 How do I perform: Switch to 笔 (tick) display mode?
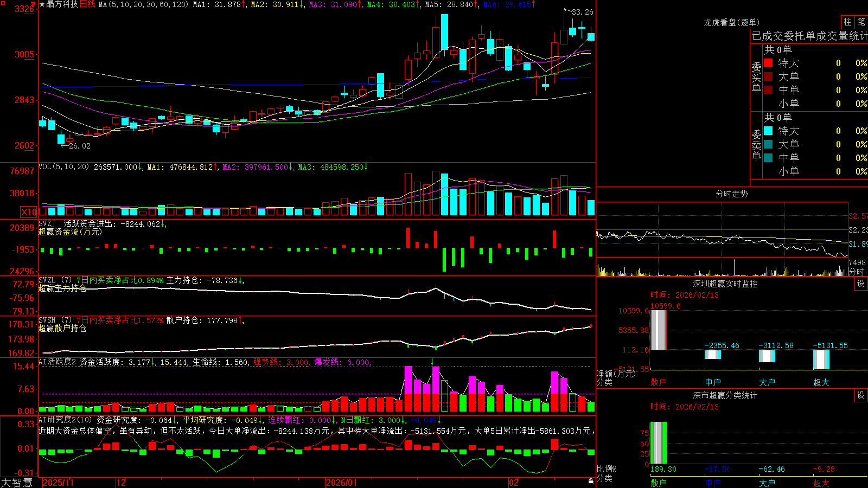tap(861, 22)
